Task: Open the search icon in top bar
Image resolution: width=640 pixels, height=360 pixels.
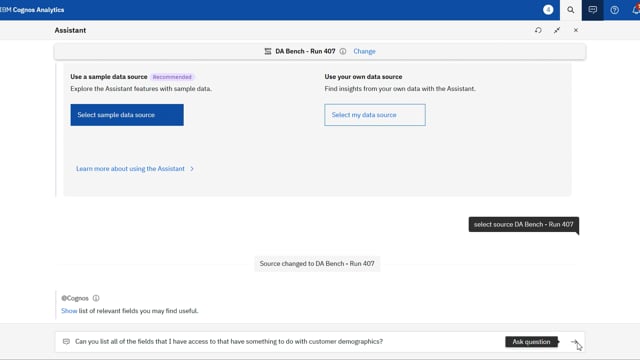Action: (570, 10)
